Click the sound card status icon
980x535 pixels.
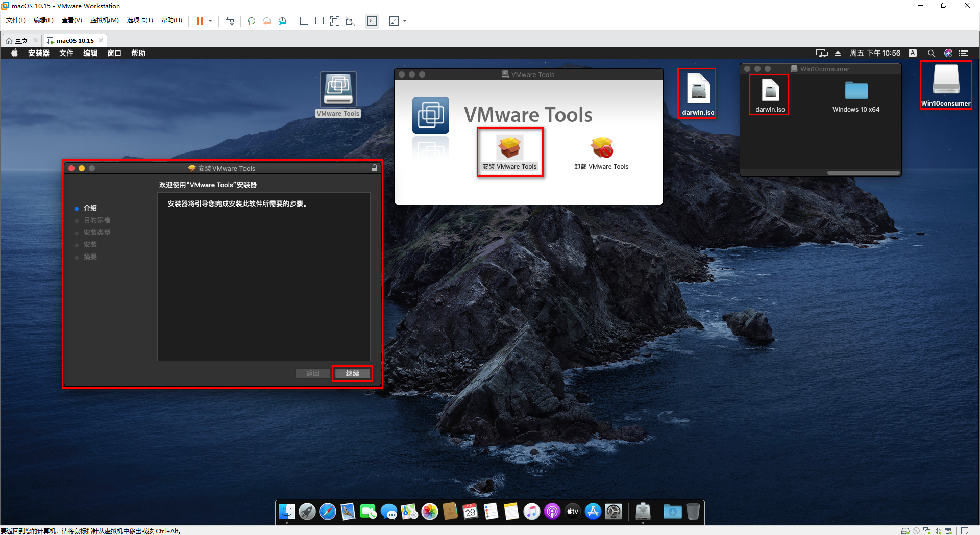(938, 531)
